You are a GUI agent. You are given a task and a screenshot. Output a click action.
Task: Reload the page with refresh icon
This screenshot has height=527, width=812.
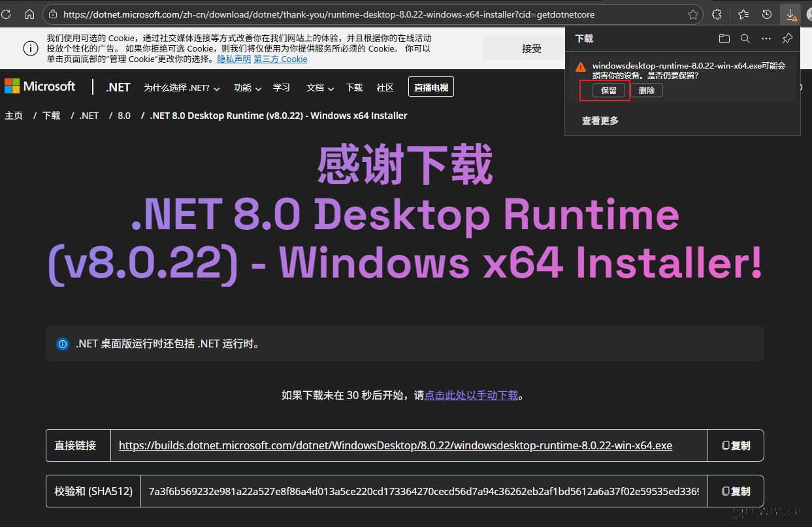pos(6,14)
